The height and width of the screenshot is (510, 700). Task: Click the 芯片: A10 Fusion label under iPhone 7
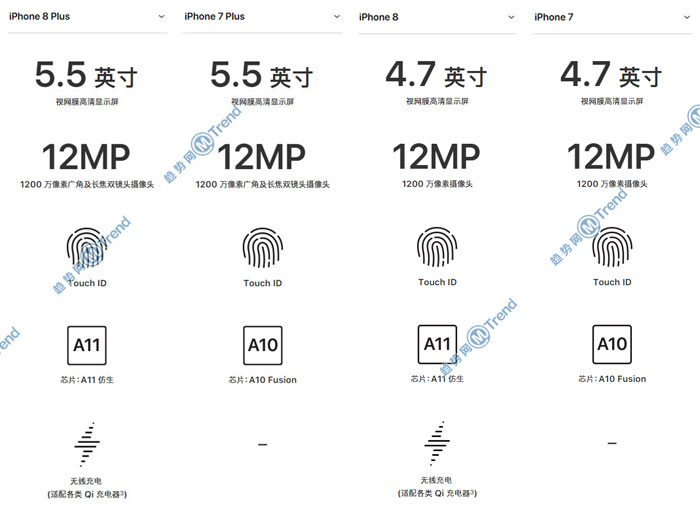pyautogui.click(x=612, y=380)
